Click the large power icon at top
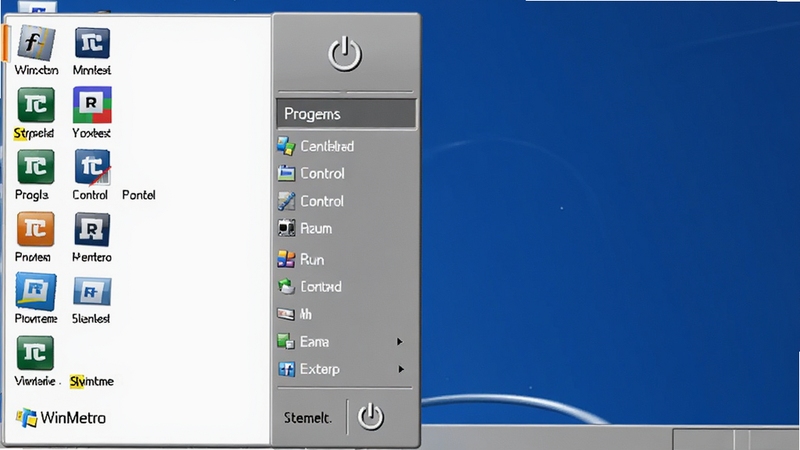Viewport: 800px width, 450px height. pyautogui.click(x=345, y=54)
